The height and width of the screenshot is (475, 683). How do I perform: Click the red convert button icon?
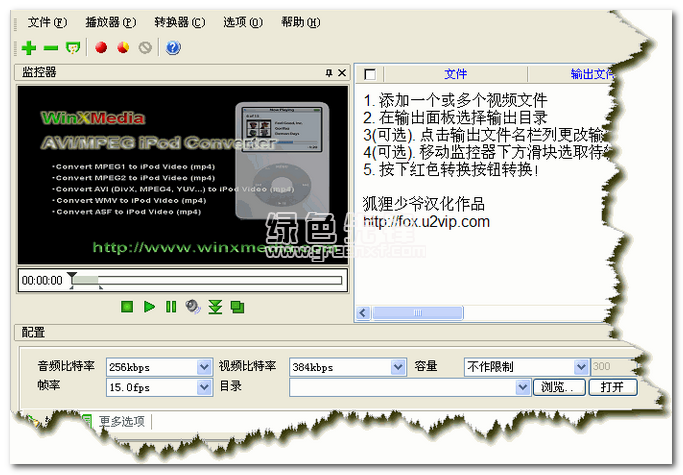pos(101,47)
